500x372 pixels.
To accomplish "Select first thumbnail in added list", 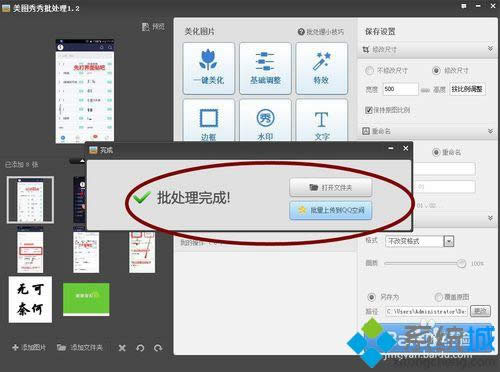I will coord(30,200).
